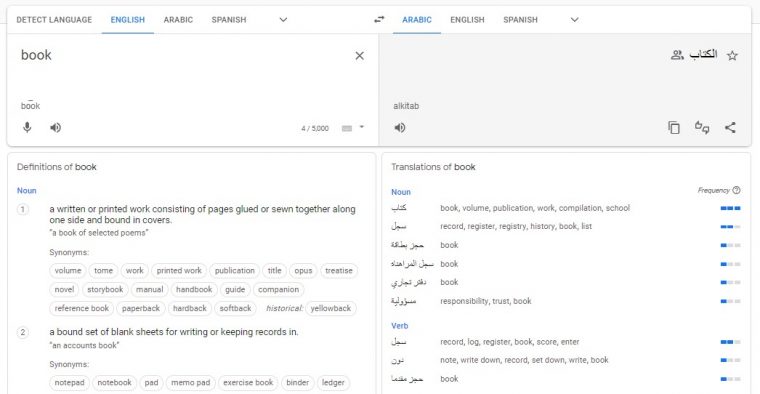
Task: Share the translation icon
Action: click(730, 127)
